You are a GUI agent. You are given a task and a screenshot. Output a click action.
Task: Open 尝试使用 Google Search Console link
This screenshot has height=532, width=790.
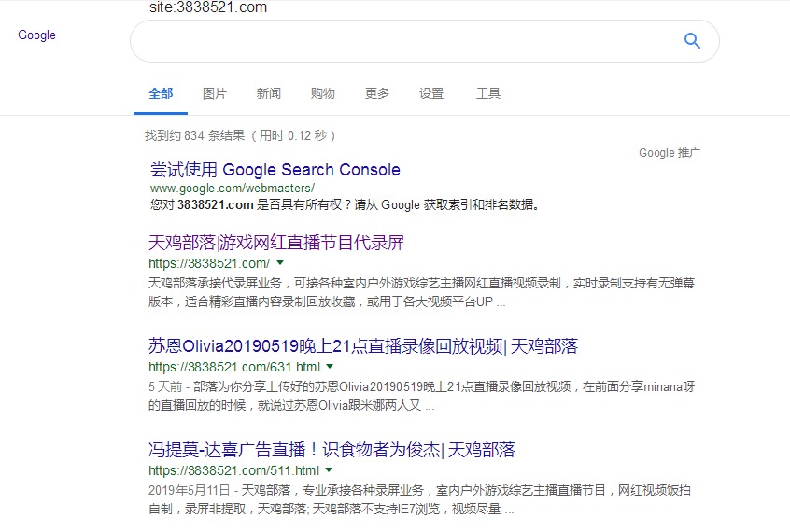(x=275, y=170)
